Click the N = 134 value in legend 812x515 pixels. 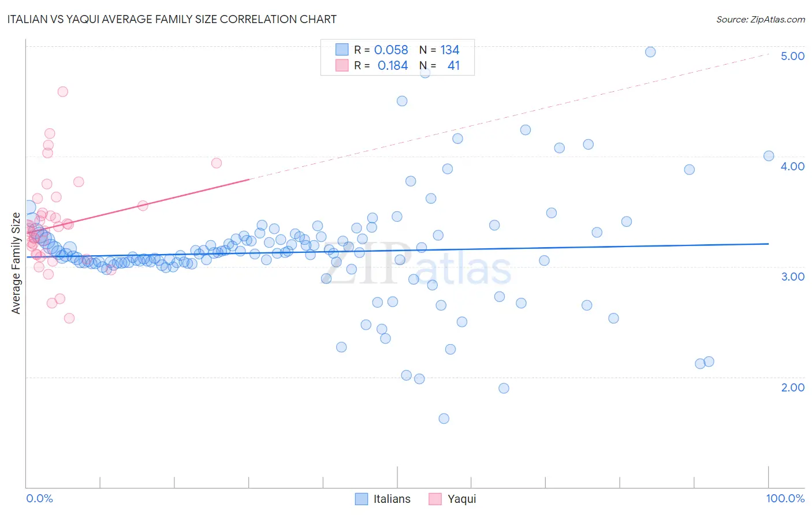(x=439, y=50)
